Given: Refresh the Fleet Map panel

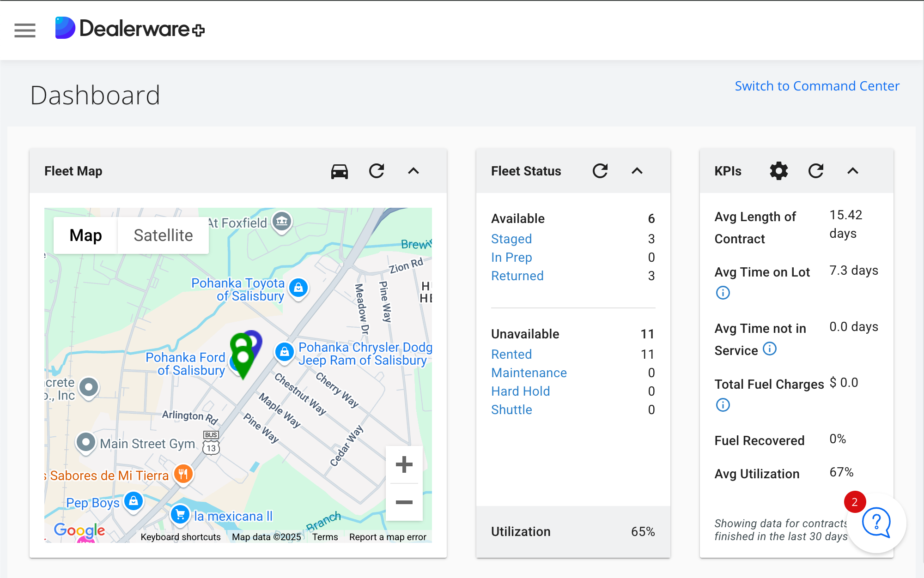Looking at the screenshot, I should [x=377, y=171].
